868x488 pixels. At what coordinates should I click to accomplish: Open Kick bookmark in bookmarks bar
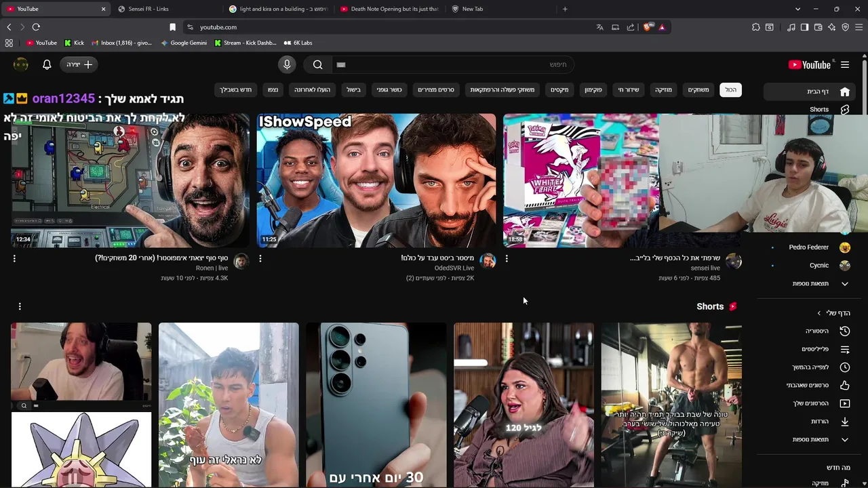[x=74, y=43]
